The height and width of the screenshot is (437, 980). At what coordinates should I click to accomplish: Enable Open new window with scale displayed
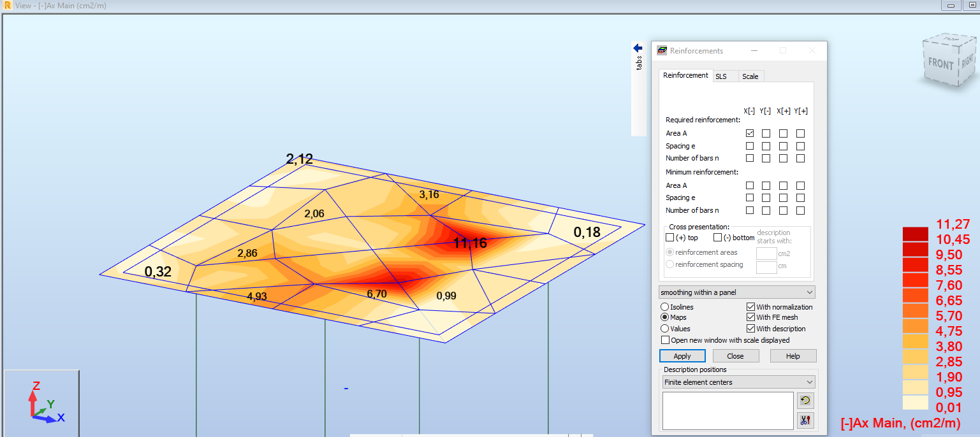coord(665,340)
